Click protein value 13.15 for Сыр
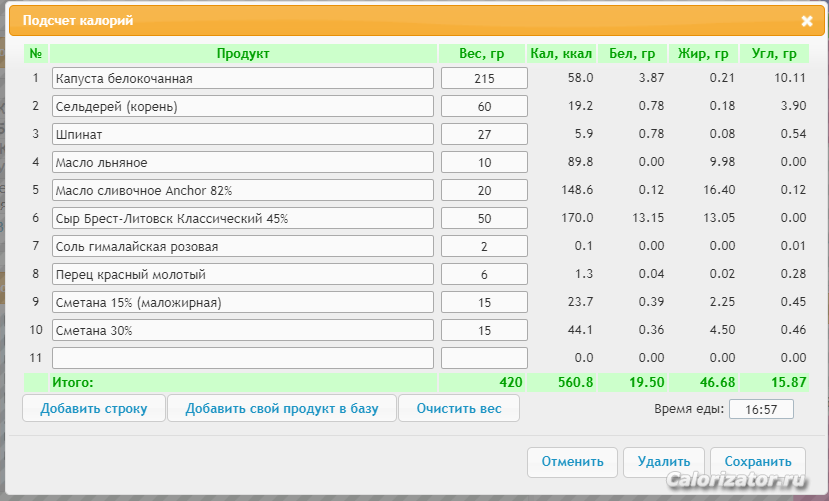The height and width of the screenshot is (501, 829). (648, 218)
